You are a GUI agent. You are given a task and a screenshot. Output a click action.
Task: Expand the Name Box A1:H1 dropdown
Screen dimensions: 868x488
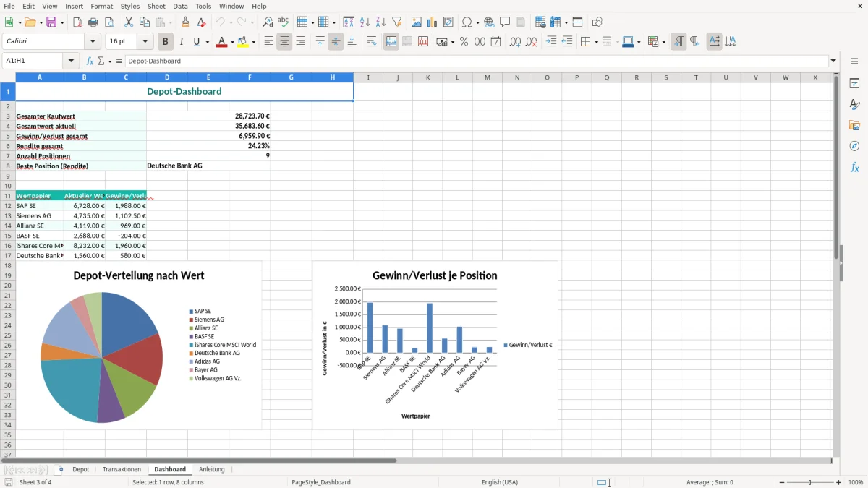click(x=72, y=61)
